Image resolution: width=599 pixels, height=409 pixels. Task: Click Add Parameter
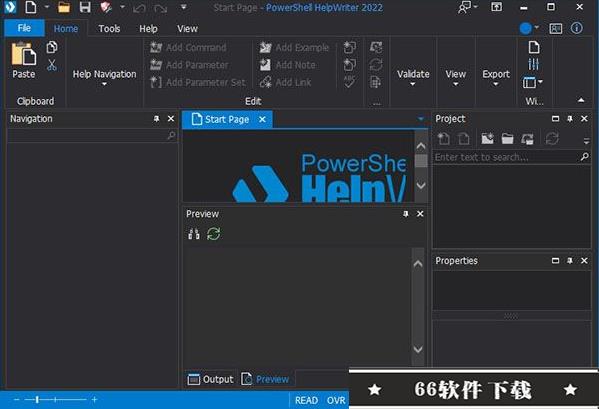(x=189, y=65)
